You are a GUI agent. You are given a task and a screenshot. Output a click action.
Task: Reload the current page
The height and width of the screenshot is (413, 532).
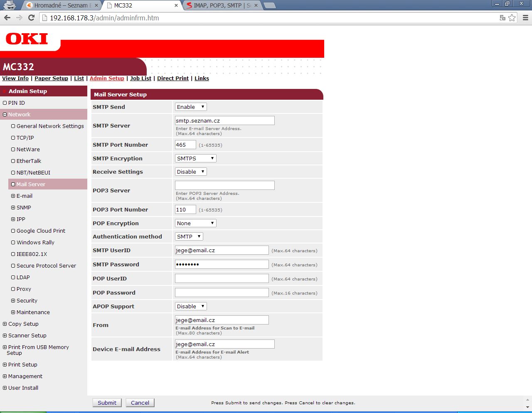[31, 17]
